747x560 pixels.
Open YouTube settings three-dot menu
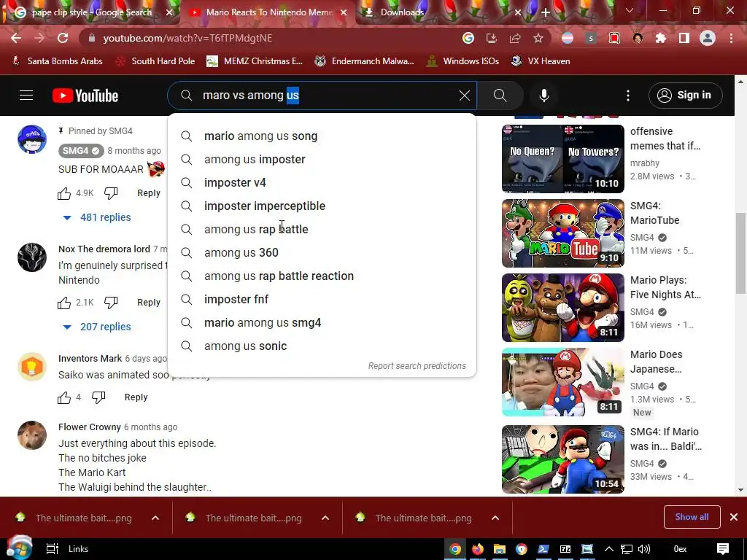point(628,96)
